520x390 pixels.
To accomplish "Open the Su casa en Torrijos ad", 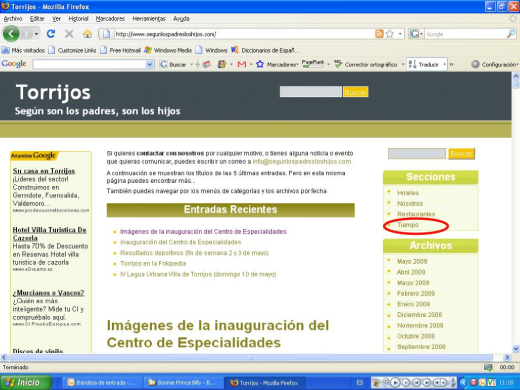I will (x=44, y=171).
